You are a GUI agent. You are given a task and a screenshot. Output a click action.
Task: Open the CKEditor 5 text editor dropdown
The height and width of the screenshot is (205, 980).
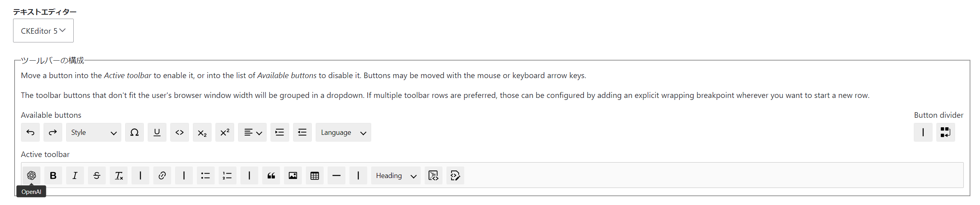click(43, 31)
